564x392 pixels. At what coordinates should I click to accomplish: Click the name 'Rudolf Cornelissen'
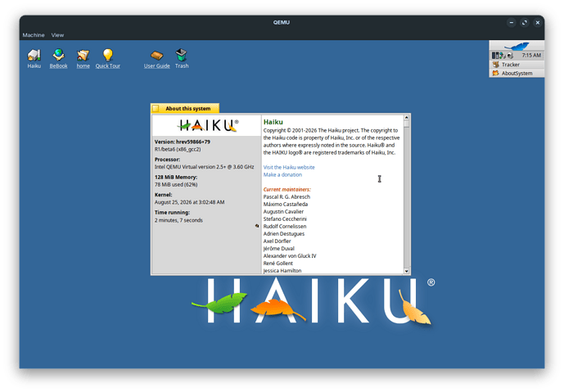coord(285,226)
